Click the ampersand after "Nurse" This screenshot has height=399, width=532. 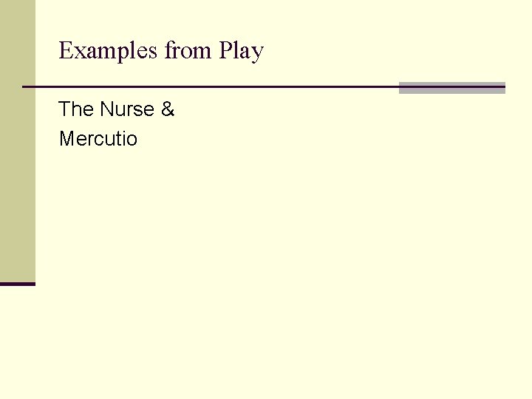point(167,109)
